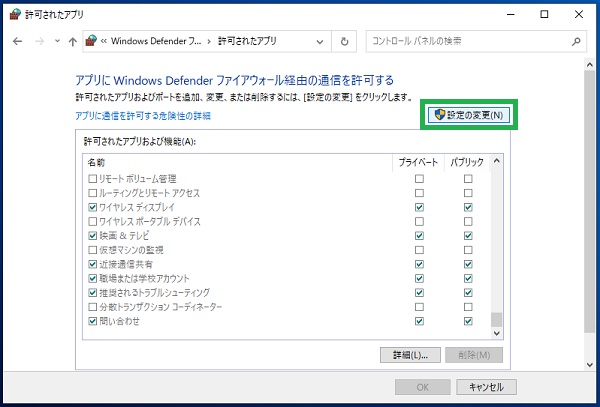Click the OK button
Image resolution: width=600 pixels, height=407 pixels.
(422, 387)
